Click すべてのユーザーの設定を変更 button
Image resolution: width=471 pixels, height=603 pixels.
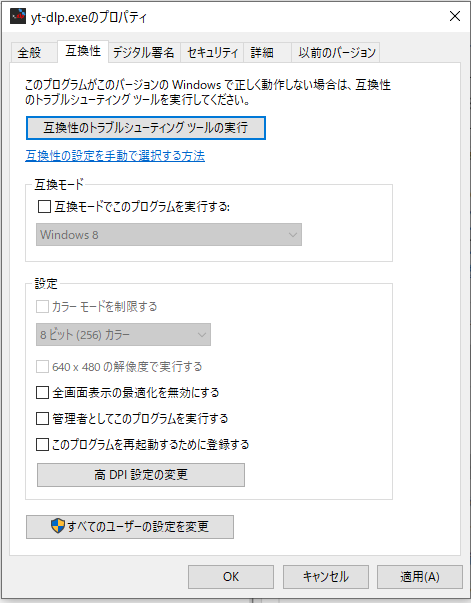[x=130, y=527]
